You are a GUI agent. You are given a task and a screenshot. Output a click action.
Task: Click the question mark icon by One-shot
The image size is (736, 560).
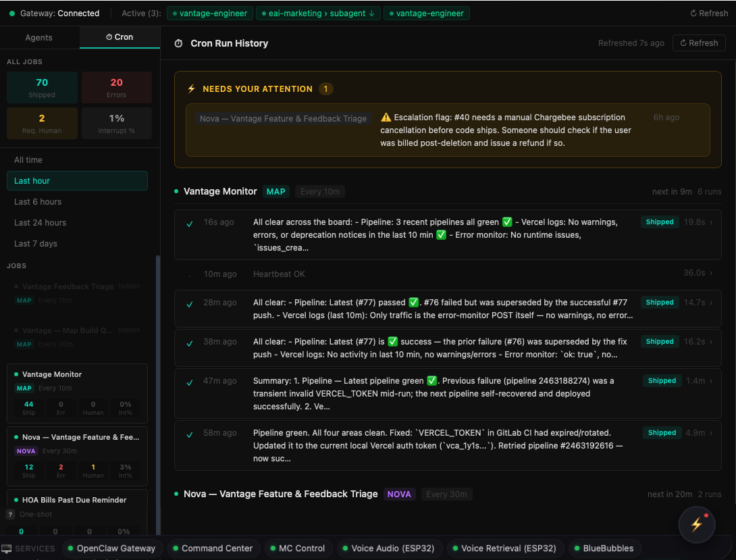(x=10, y=514)
